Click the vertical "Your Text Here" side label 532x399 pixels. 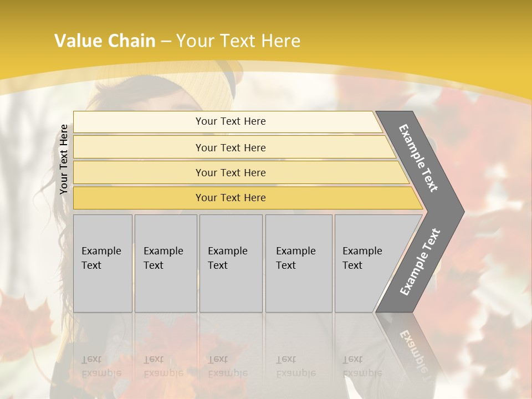click(x=64, y=159)
